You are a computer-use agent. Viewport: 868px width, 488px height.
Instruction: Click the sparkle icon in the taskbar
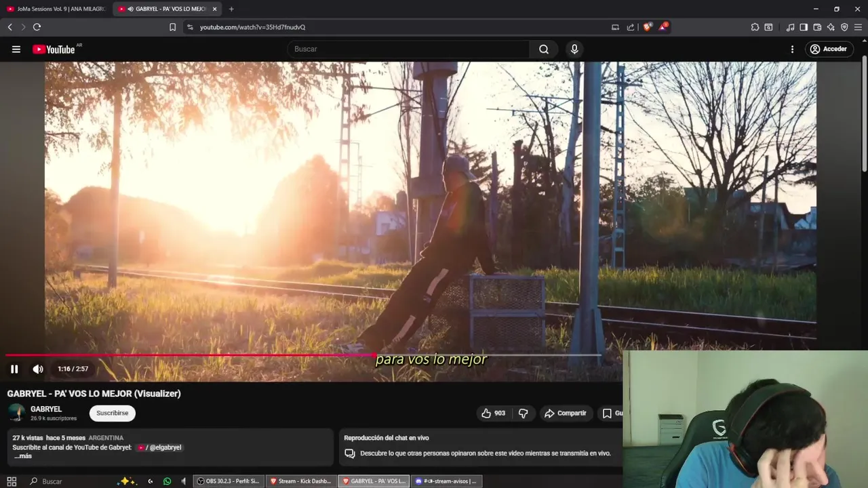(127, 481)
